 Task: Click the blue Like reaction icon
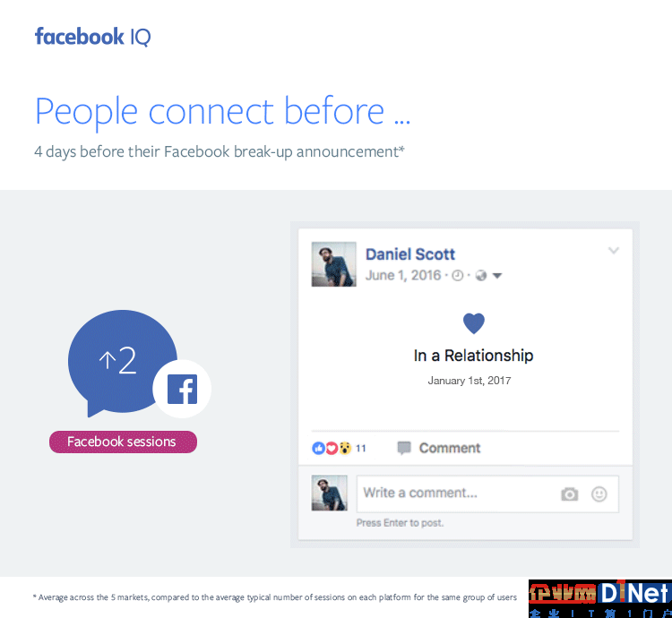click(x=318, y=448)
